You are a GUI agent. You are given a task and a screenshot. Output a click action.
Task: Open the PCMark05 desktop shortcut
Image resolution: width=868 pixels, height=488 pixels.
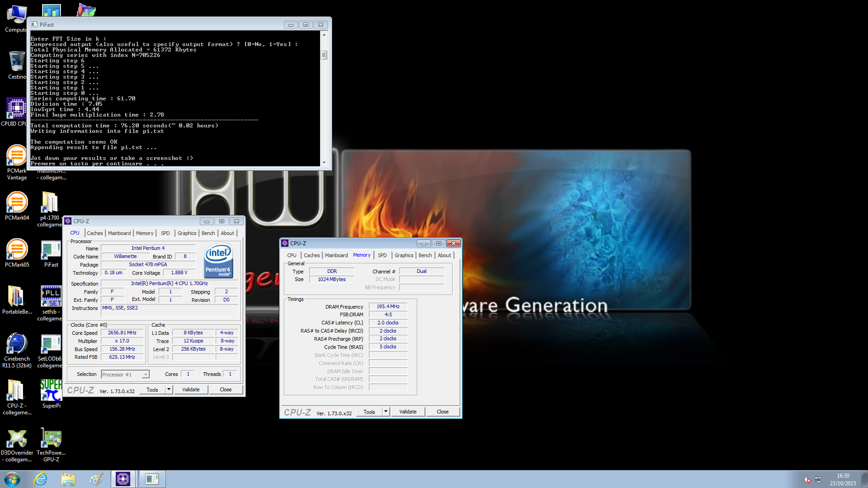click(17, 253)
